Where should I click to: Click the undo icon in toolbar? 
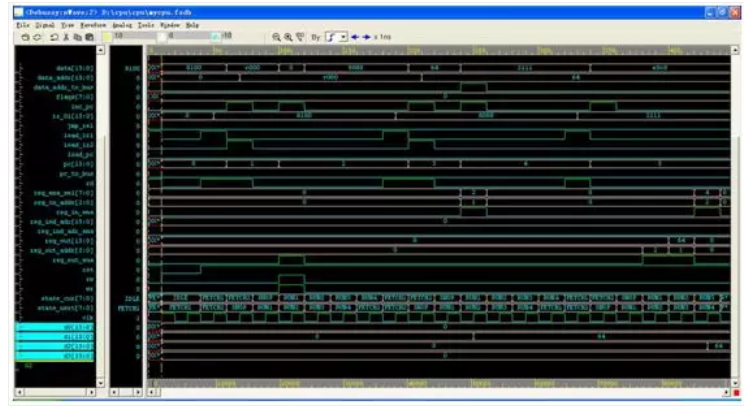click(x=26, y=34)
